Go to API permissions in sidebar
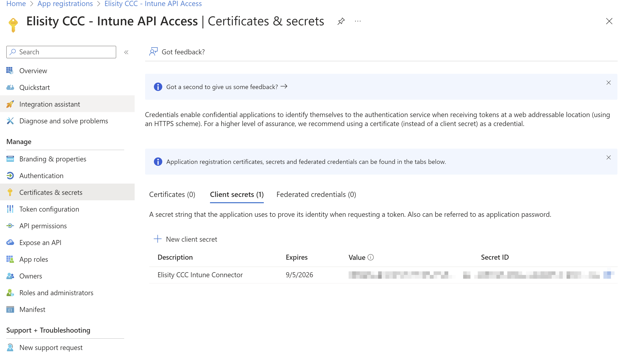 pyautogui.click(x=43, y=226)
